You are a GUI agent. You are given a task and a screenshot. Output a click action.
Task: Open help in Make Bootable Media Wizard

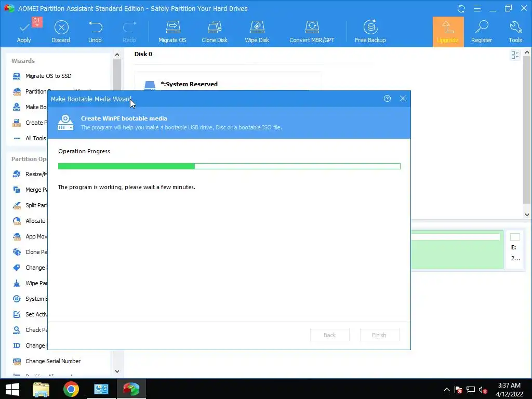(387, 98)
